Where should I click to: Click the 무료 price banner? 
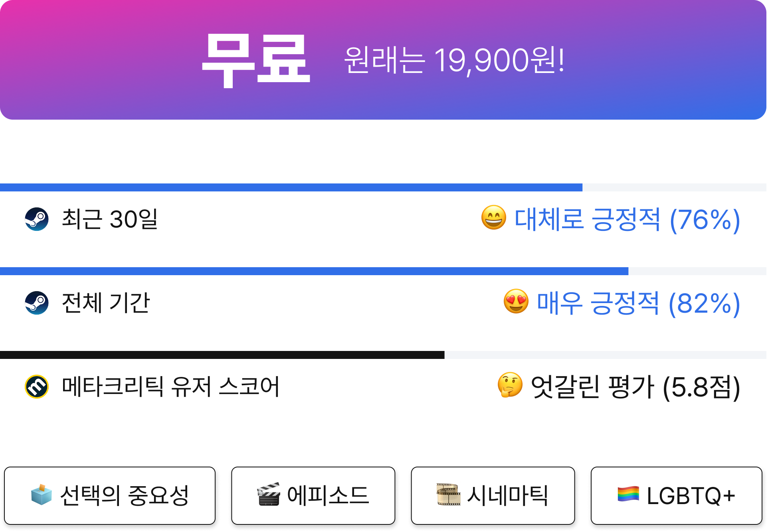click(x=383, y=60)
